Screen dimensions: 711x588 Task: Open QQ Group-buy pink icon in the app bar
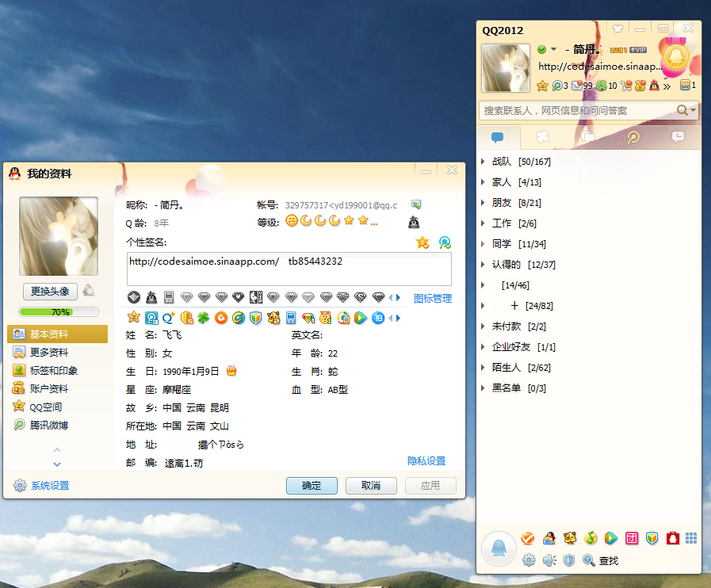click(632, 538)
